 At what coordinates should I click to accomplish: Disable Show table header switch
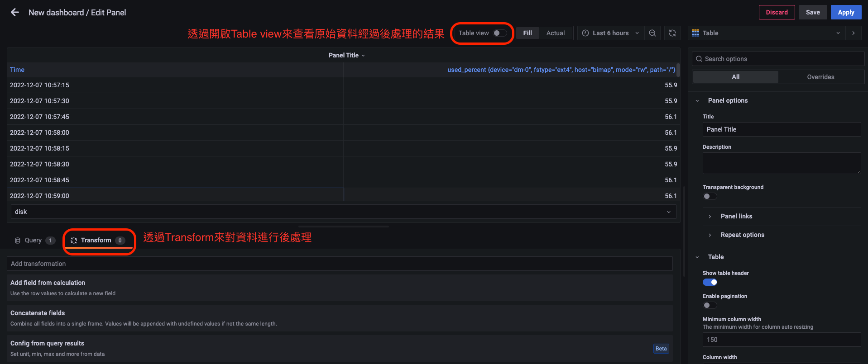[x=710, y=282]
